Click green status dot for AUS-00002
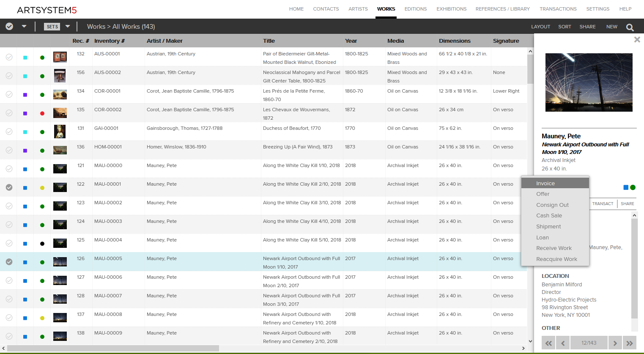The height and width of the screenshot is (354, 644). point(42,76)
